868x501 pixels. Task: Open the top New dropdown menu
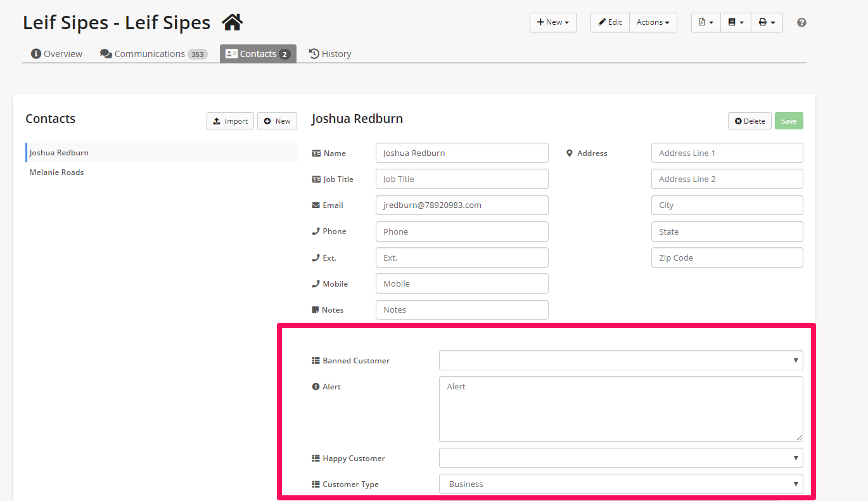pos(552,22)
